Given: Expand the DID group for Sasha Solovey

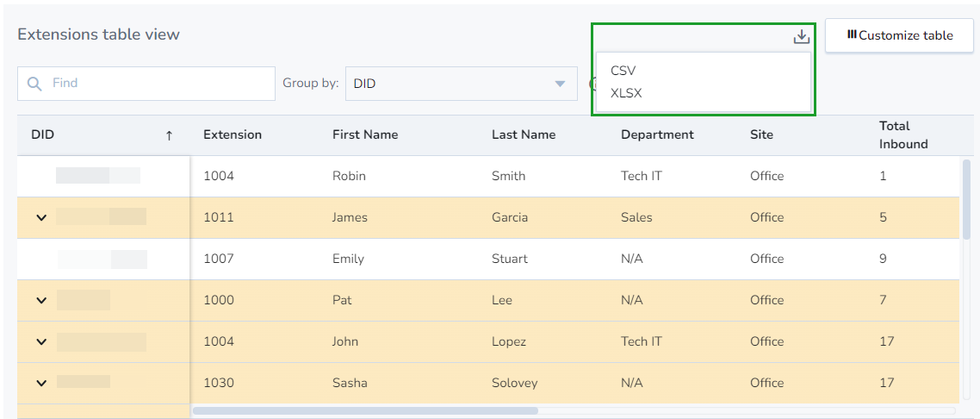Looking at the screenshot, I should (x=41, y=383).
